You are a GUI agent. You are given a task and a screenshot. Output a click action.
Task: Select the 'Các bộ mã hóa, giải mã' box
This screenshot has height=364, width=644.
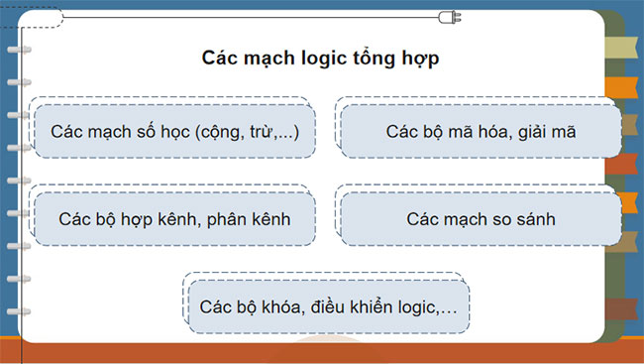click(481, 132)
